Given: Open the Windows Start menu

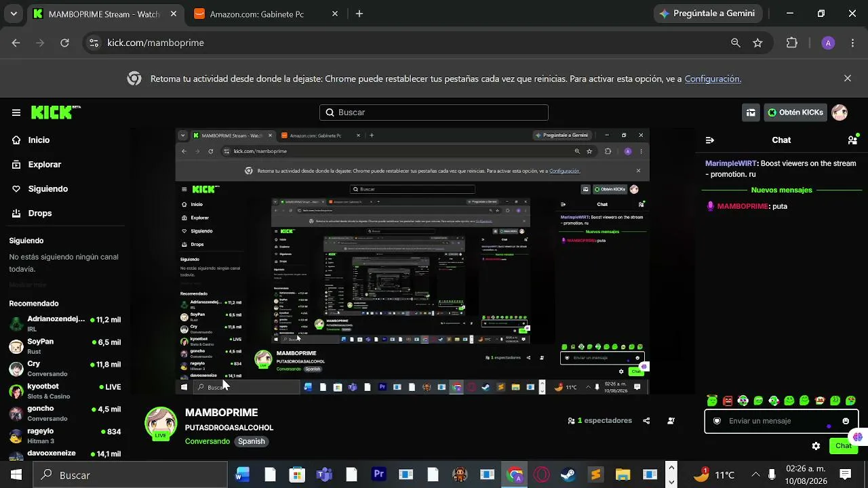Looking at the screenshot, I should pyautogui.click(x=16, y=474).
